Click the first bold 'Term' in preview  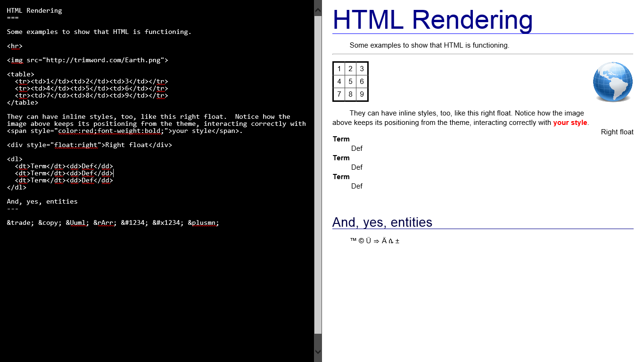(341, 139)
